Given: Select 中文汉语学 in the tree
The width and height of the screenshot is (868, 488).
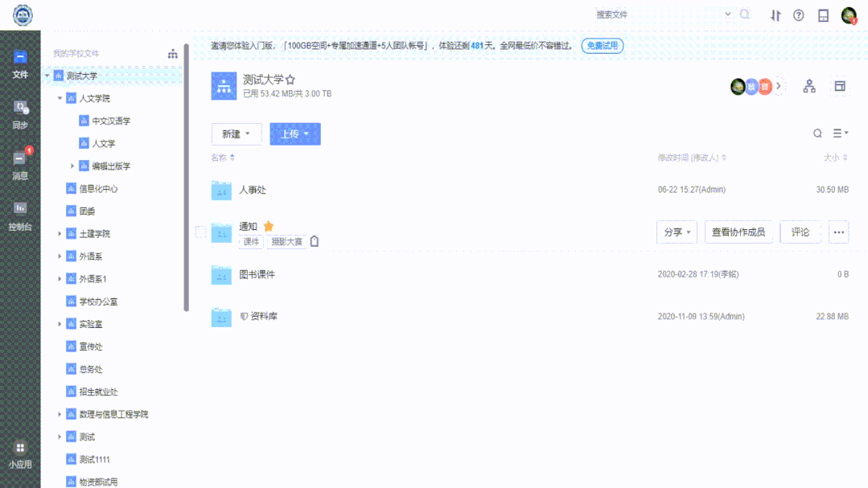Looking at the screenshot, I should [x=111, y=121].
